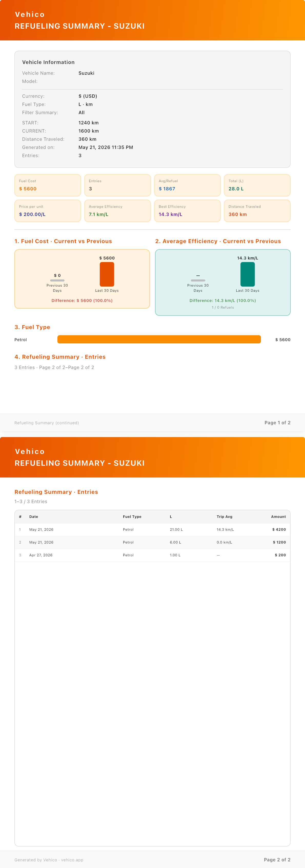The width and height of the screenshot is (305, 868).
Task: Select the amount "$ 1200"
Action: coord(279,542)
